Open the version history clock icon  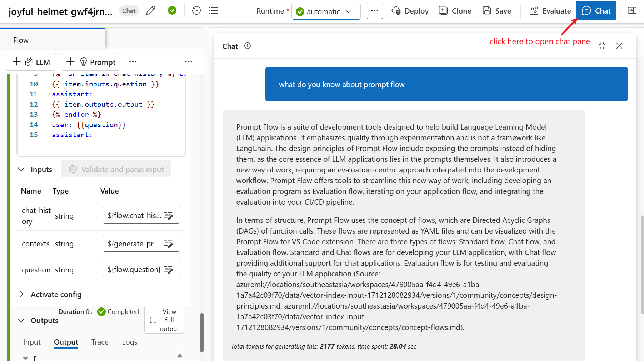click(x=196, y=11)
